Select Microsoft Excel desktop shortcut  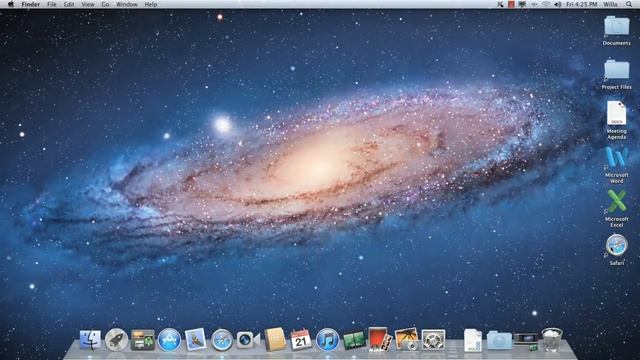[x=616, y=209]
